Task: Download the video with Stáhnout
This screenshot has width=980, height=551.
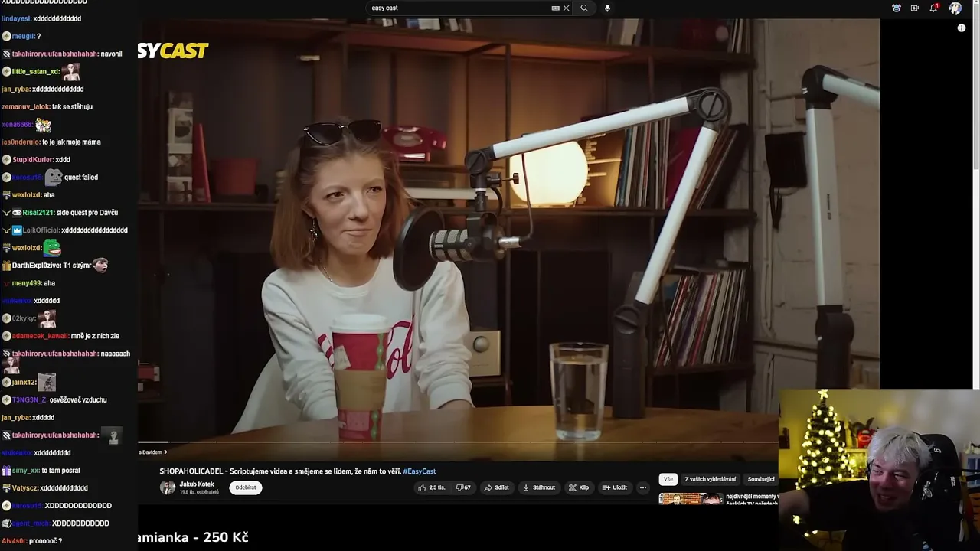Action: (539, 487)
